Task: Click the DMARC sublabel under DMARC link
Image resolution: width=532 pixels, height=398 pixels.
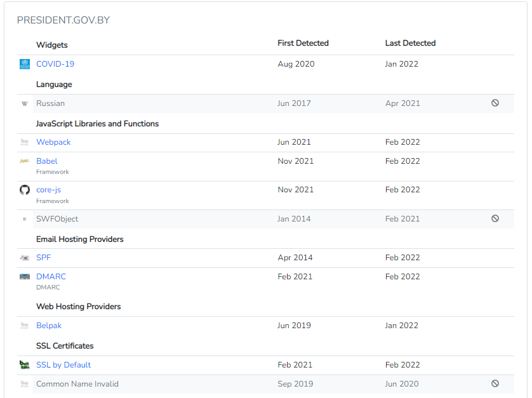Action: click(x=48, y=287)
